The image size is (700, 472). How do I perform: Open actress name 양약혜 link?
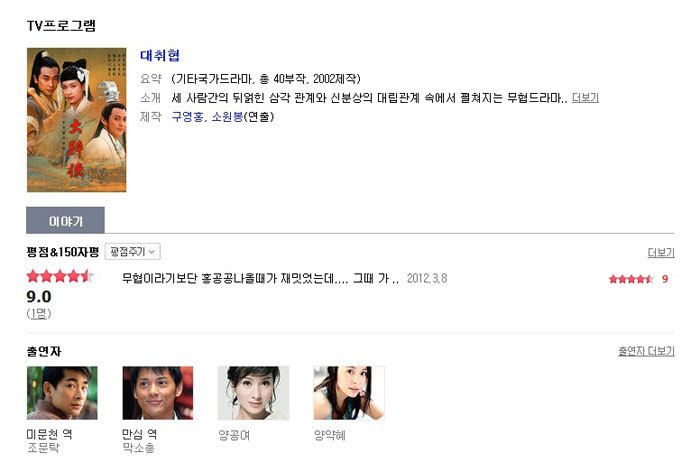pos(329,434)
